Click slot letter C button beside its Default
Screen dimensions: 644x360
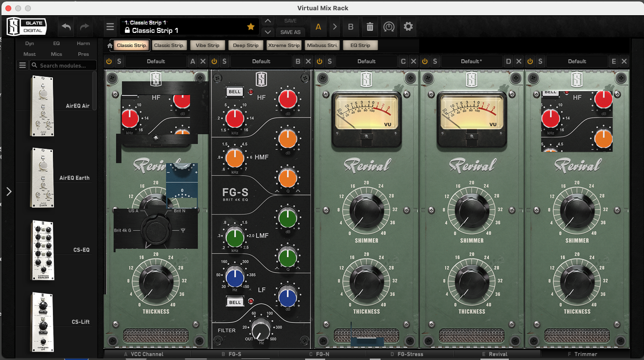point(403,61)
